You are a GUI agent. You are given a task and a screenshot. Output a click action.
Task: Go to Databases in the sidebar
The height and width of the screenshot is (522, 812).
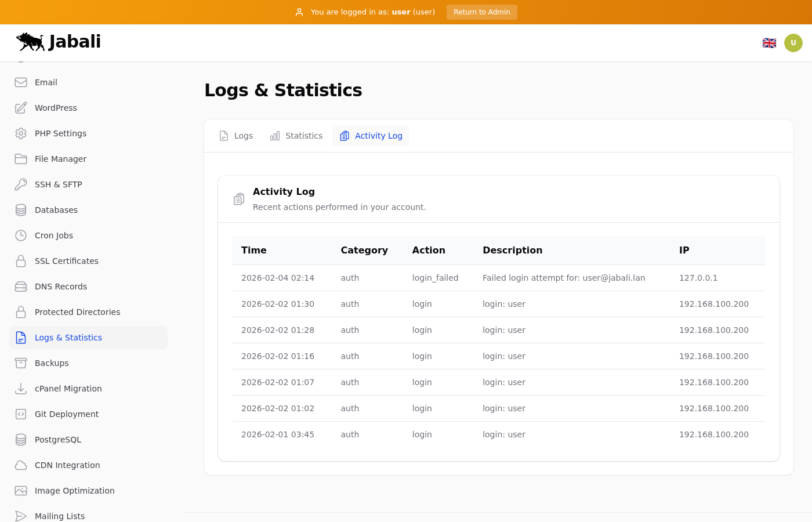point(56,210)
